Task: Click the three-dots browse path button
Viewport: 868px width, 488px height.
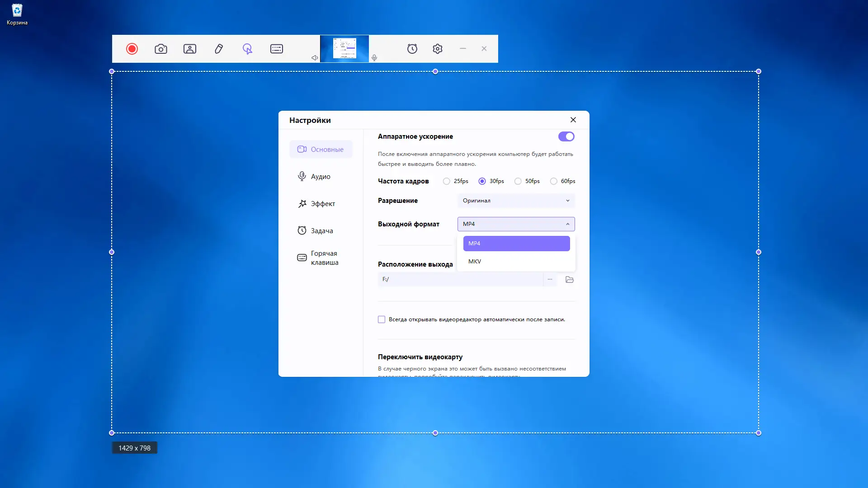Action: [550, 279]
